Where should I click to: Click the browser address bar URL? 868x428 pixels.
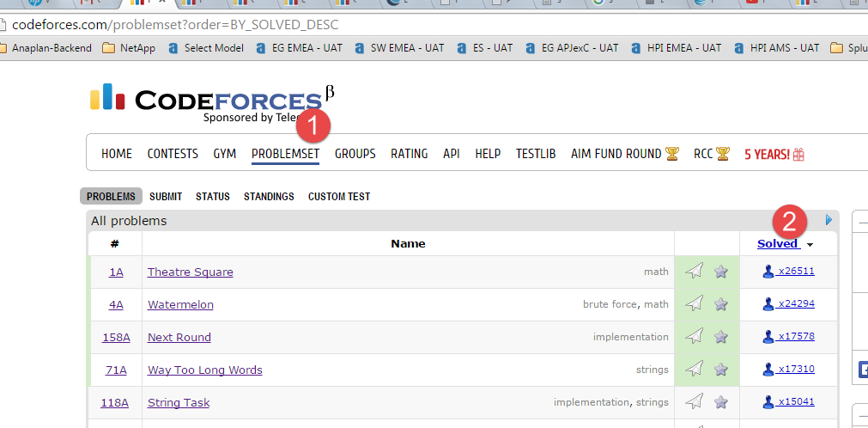coord(175,25)
